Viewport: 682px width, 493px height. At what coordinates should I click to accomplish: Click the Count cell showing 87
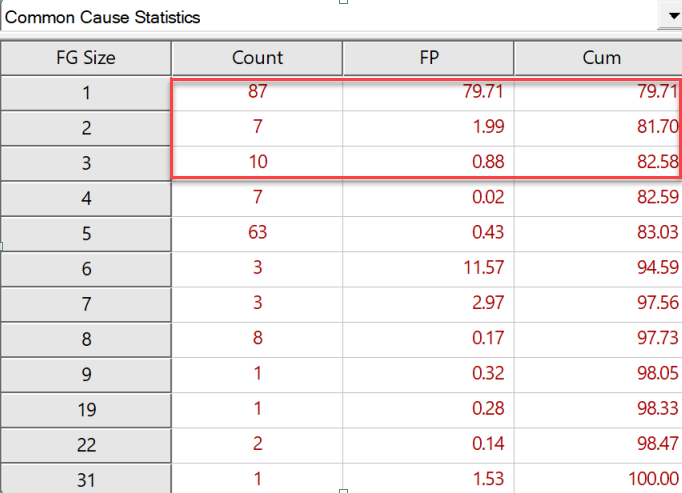257,92
